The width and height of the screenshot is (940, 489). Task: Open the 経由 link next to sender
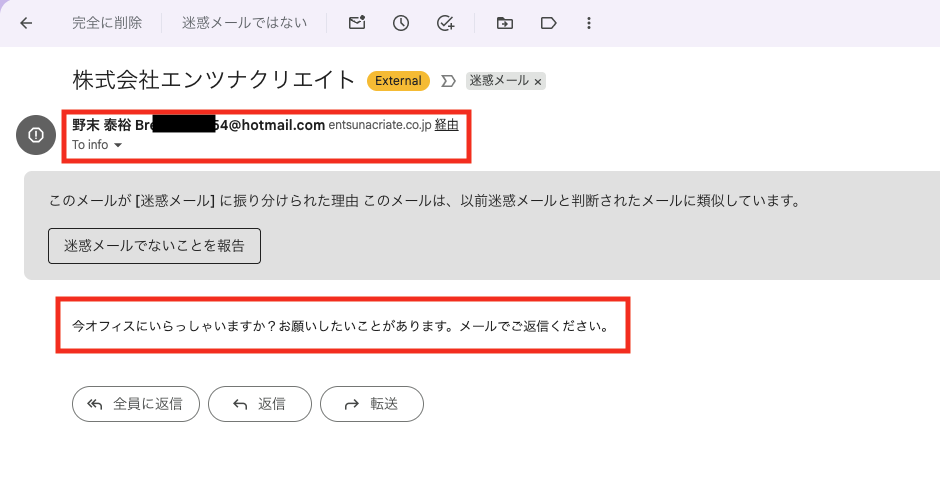[x=446, y=125]
